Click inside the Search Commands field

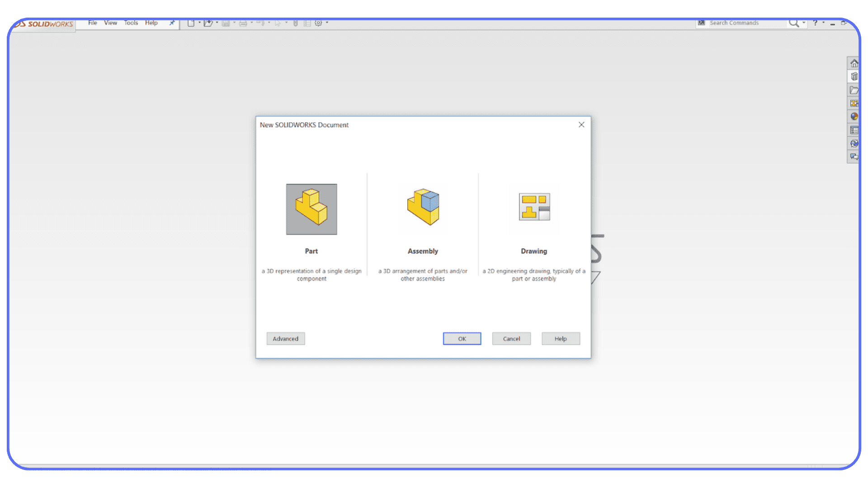pos(741,23)
